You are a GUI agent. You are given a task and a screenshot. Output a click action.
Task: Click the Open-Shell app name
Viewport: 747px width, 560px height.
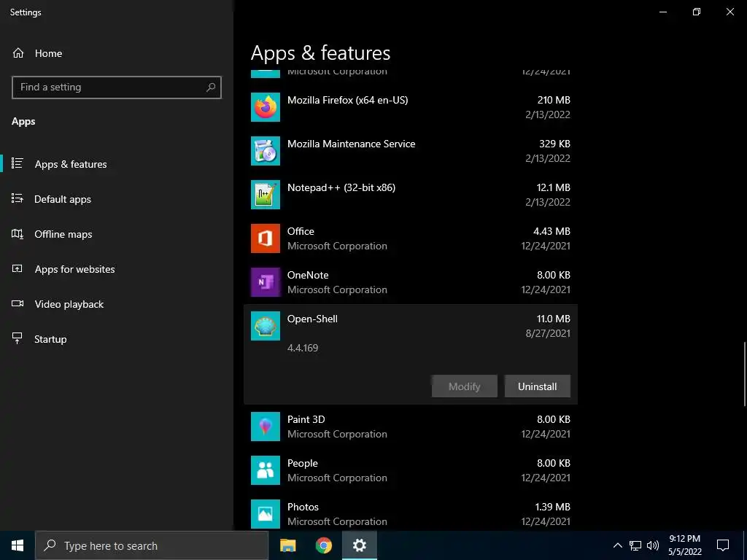(x=312, y=319)
